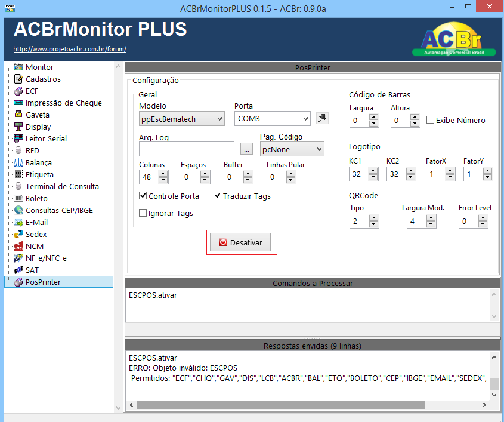Select the NCM icon
The image size is (504, 422).
click(18, 246)
